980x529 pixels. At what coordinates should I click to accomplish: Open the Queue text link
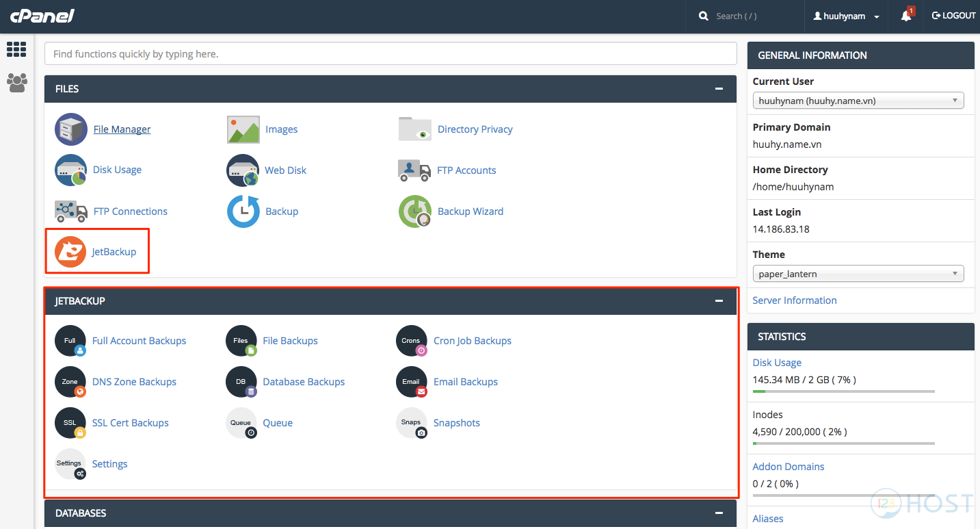[278, 423]
